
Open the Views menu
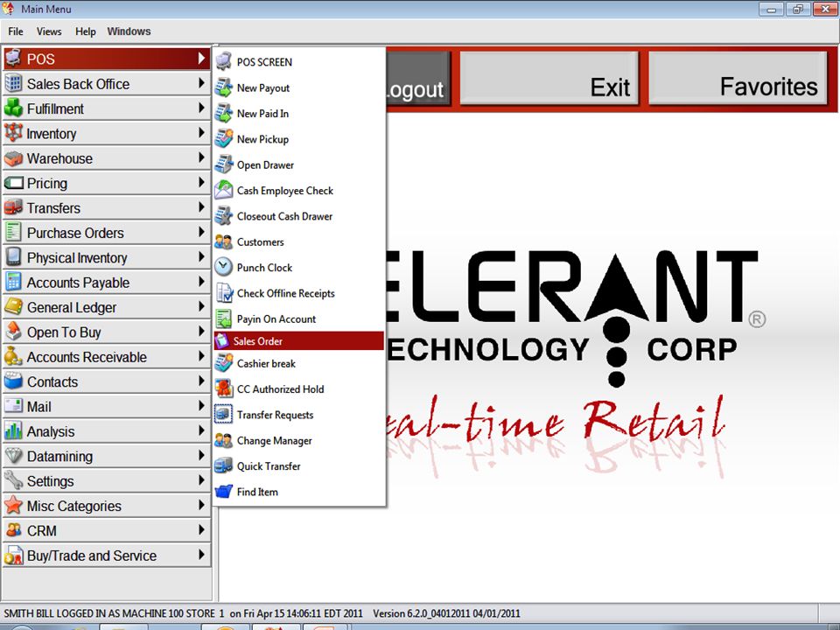49,31
